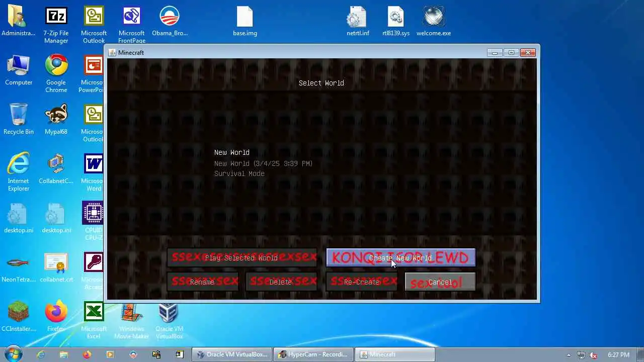Select the welcome.exe desktop icon

(x=434, y=21)
